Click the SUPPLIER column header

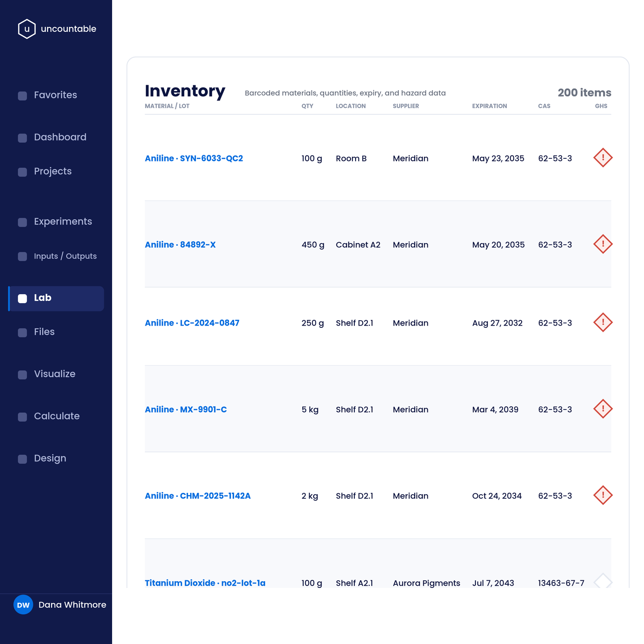pyautogui.click(x=406, y=106)
